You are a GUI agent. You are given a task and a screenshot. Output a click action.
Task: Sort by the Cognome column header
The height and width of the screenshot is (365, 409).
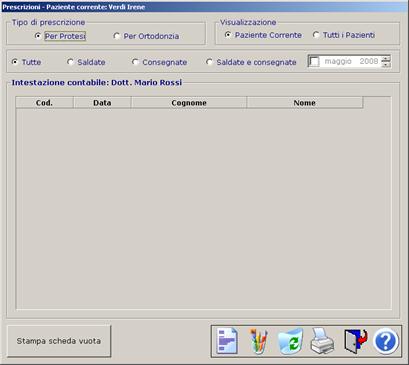(189, 103)
